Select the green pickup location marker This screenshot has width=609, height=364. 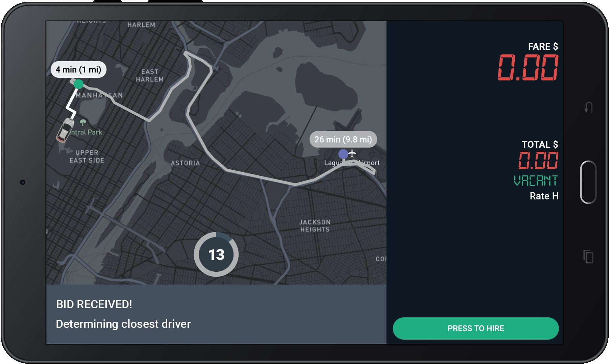(78, 84)
